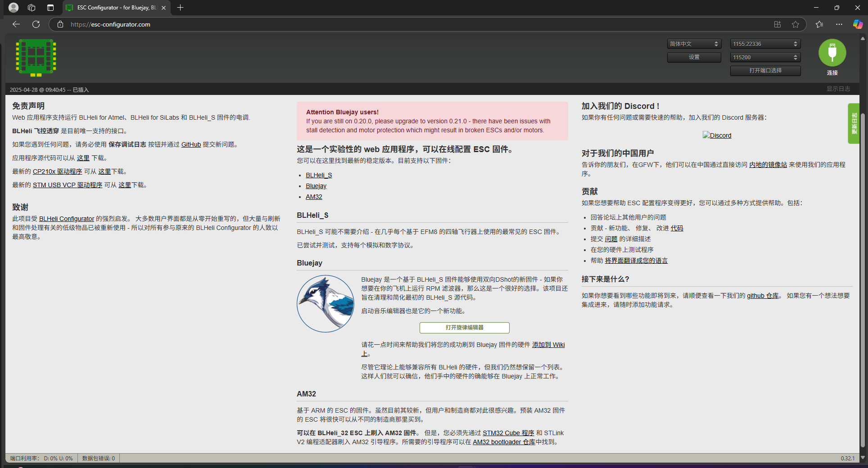The width and height of the screenshot is (868, 468).
Task: Open the GitHub link in disclaimer
Action: (191, 144)
